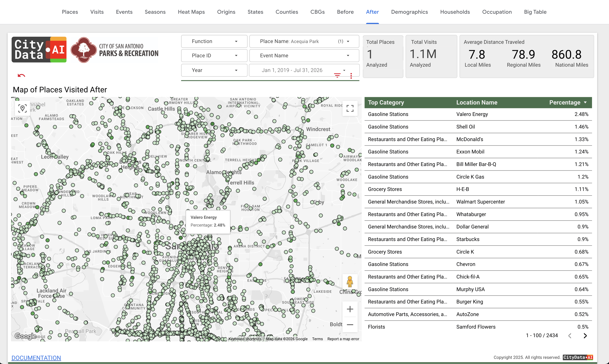
Task: Click the AutoZone row
Action: tap(478, 314)
